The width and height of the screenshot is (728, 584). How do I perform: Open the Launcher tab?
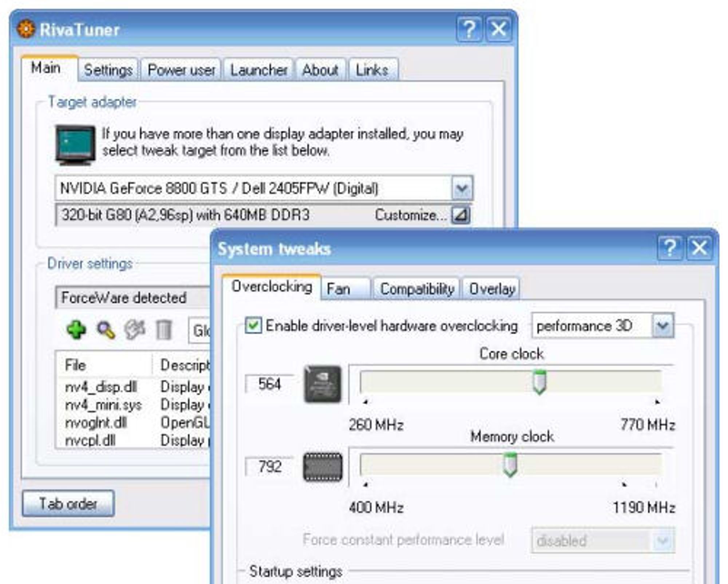(x=259, y=70)
